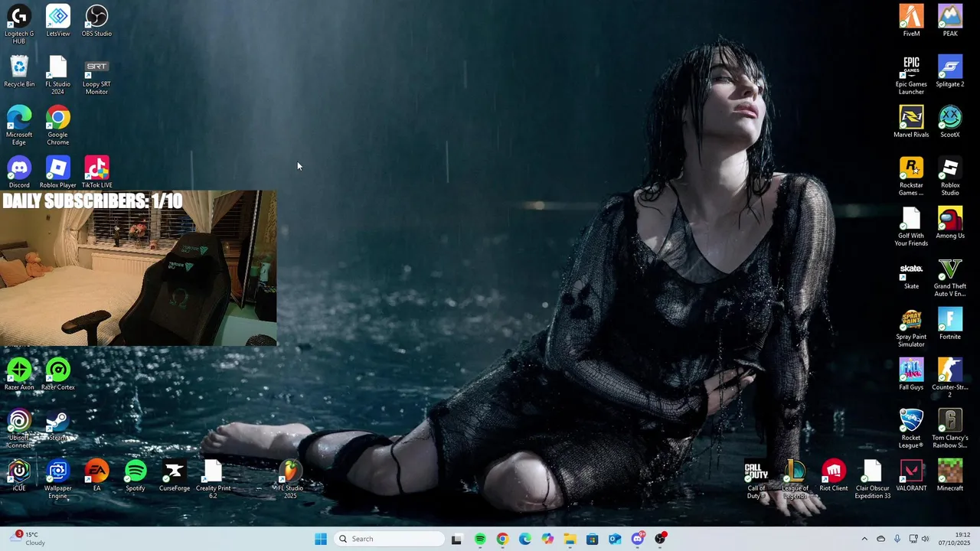The height and width of the screenshot is (551, 980).
Task: Select the Epic Games Launcher icon
Action: tap(911, 75)
